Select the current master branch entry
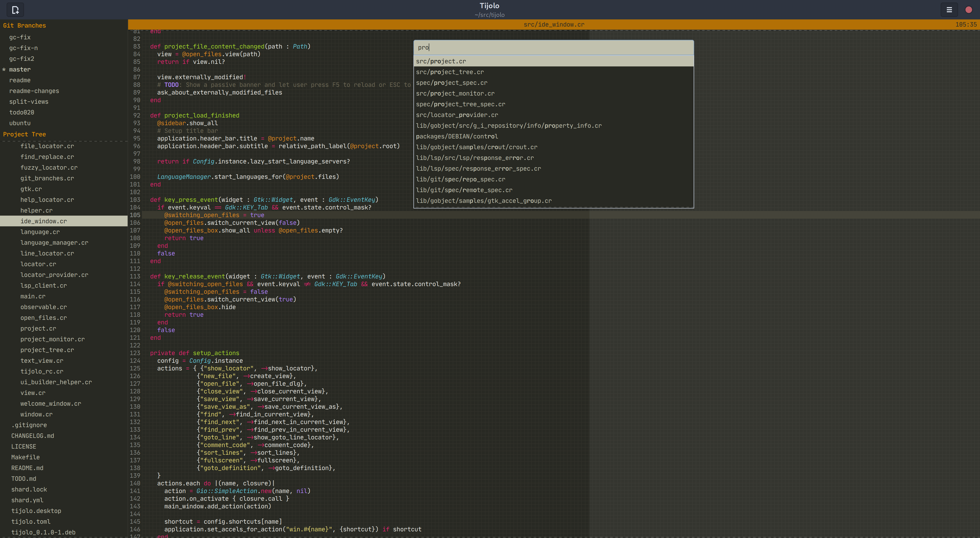Viewport: 980px width, 538px height. tap(20, 70)
